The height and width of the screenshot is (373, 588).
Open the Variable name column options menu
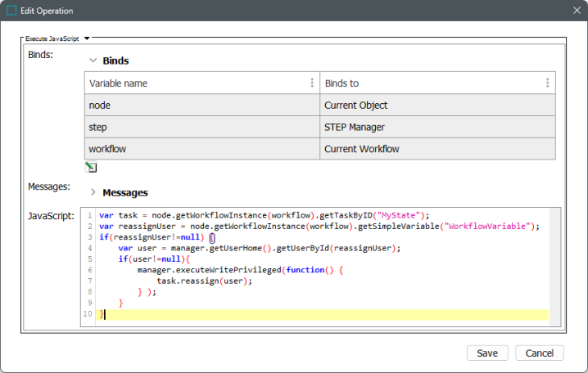tap(312, 83)
